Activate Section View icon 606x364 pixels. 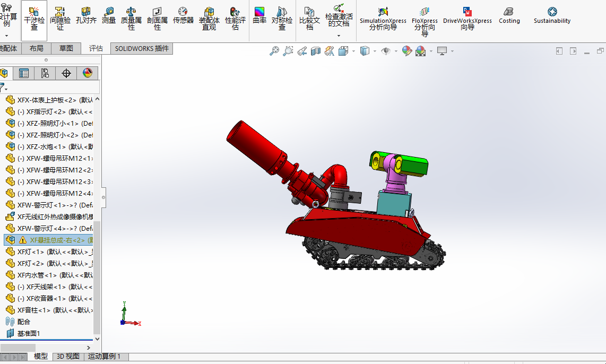pyautogui.click(x=316, y=51)
